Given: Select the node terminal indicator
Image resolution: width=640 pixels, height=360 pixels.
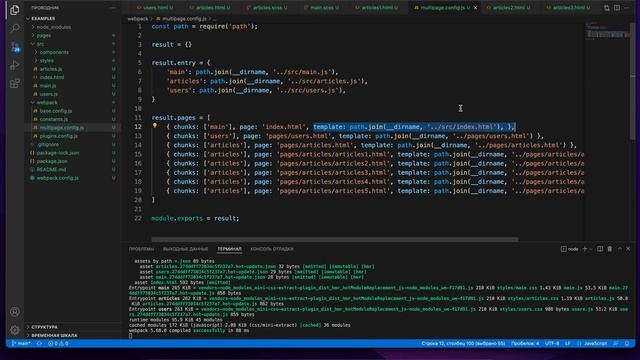Looking at the screenshot, I should coord(569,249).
